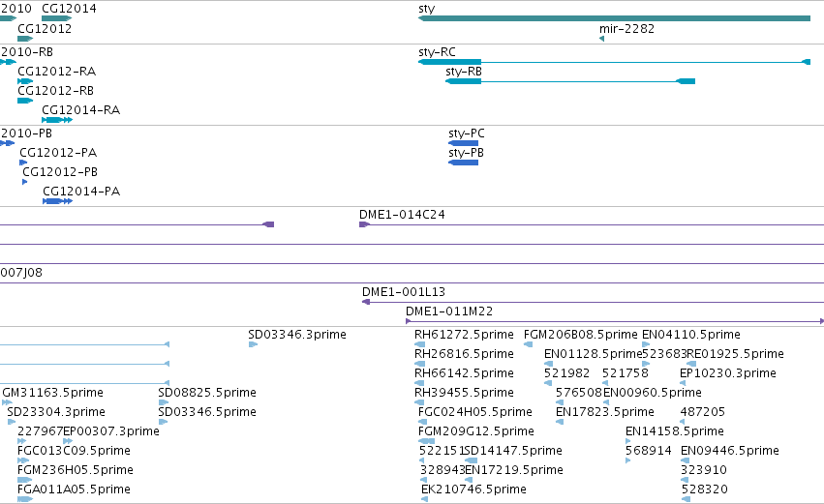The height and width of the screenshot is (504, 824).
Task: Click the RH26816.5prime EST label
Action: pos(464,354)
